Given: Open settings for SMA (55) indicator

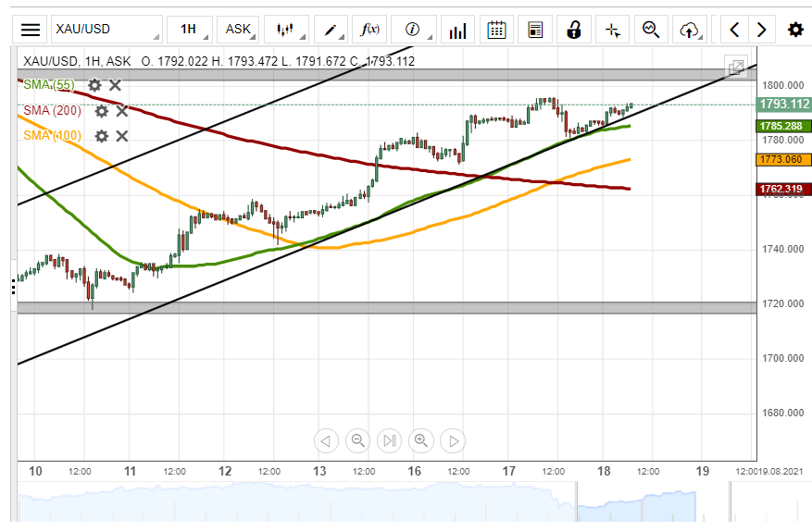Looking at the screenshot, I should click(x=94, y=85).
